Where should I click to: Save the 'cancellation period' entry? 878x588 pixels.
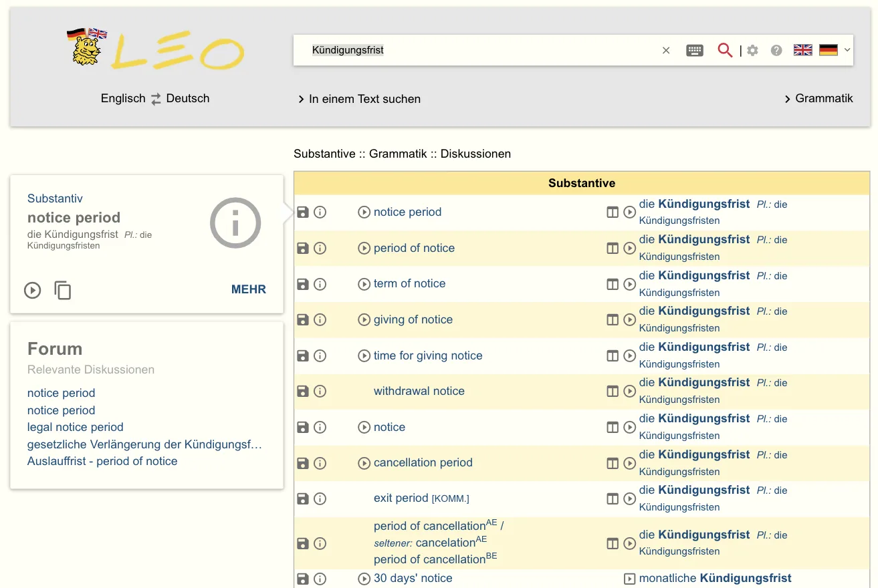click(303, 463)
